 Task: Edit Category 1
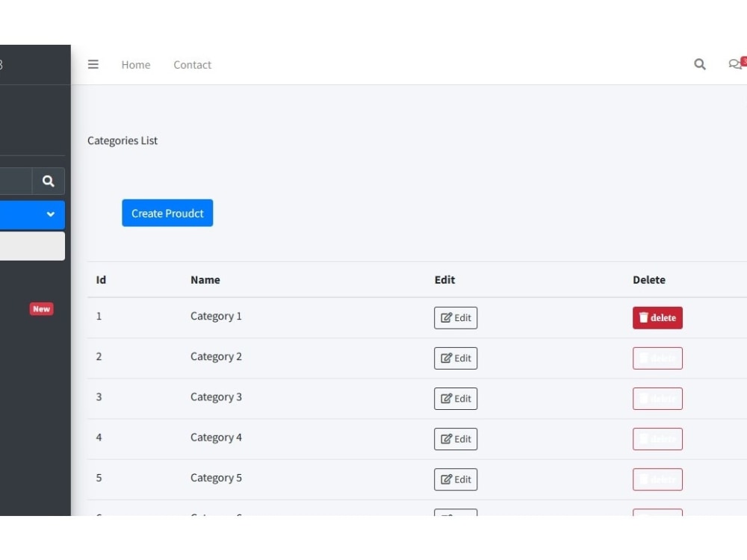point(456,317)
